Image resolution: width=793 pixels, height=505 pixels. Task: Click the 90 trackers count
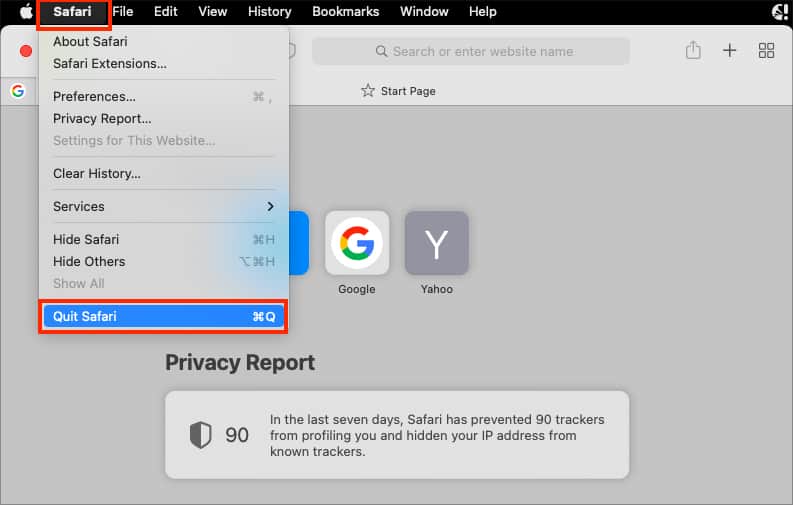tap(237, 435)
